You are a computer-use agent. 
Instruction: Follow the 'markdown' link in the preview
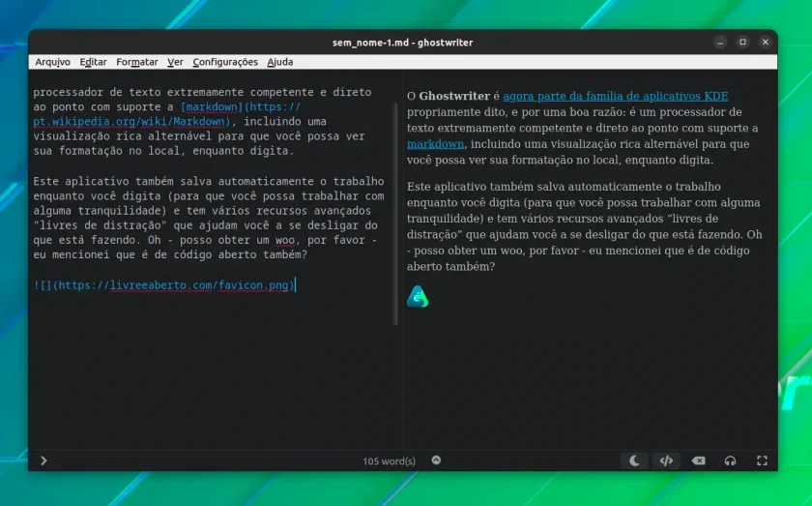(435, 144)
